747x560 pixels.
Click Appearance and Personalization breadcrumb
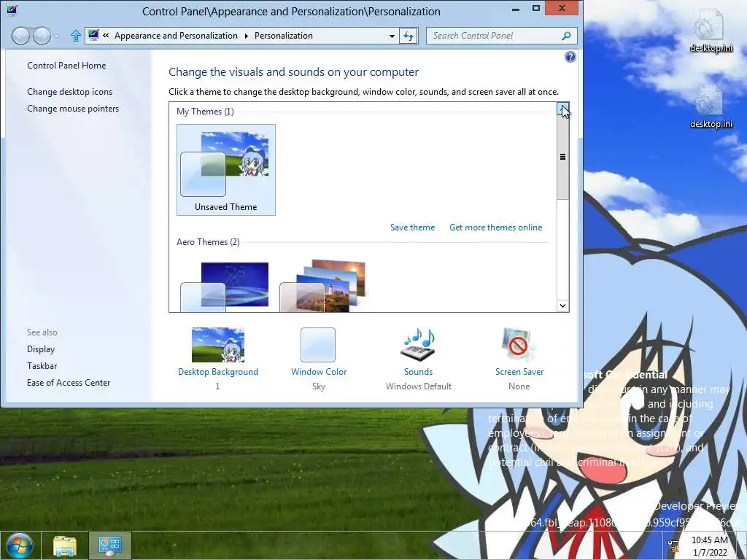pyautogui.click(x=176, y=36)
